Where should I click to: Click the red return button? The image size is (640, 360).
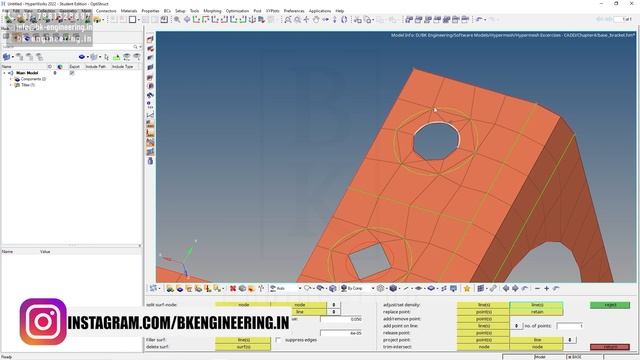610,347
